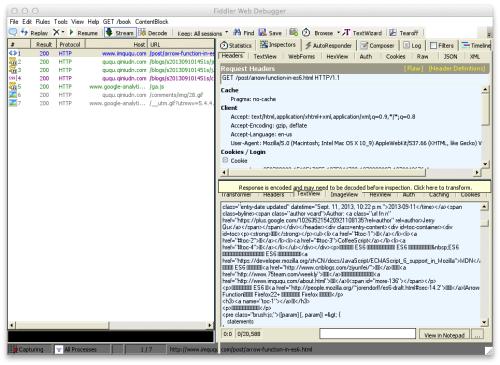Switch to the Inspectors tab
Screen dimensions: 500x365
pos(278,45)
